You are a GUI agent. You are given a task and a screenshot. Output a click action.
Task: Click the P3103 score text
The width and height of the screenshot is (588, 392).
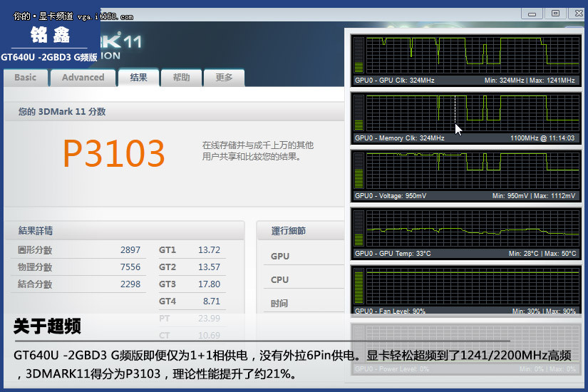coord(114,153)
